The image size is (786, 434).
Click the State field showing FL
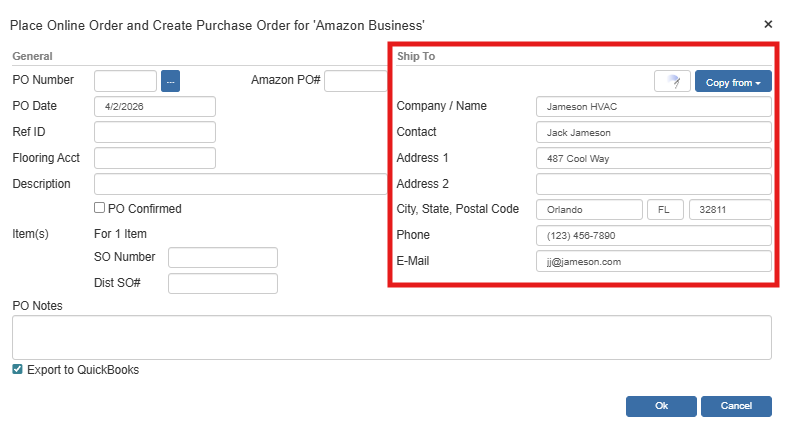pos(665,209)
